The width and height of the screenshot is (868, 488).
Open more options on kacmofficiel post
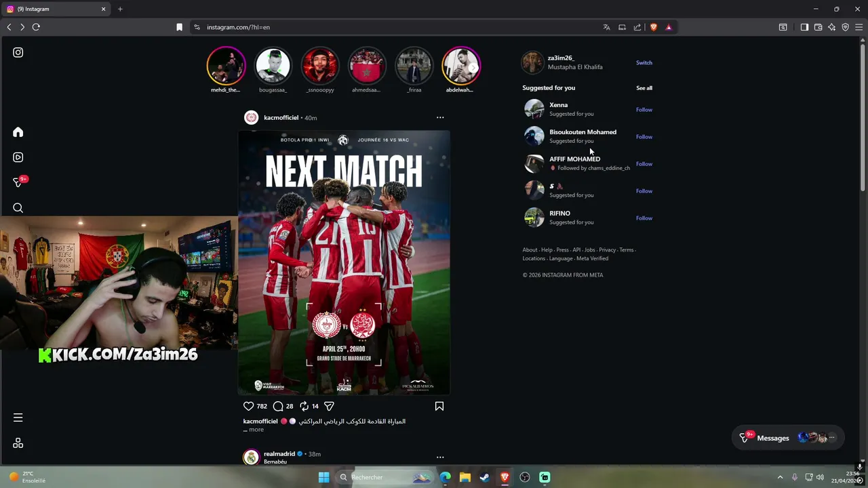click(440, 117)
